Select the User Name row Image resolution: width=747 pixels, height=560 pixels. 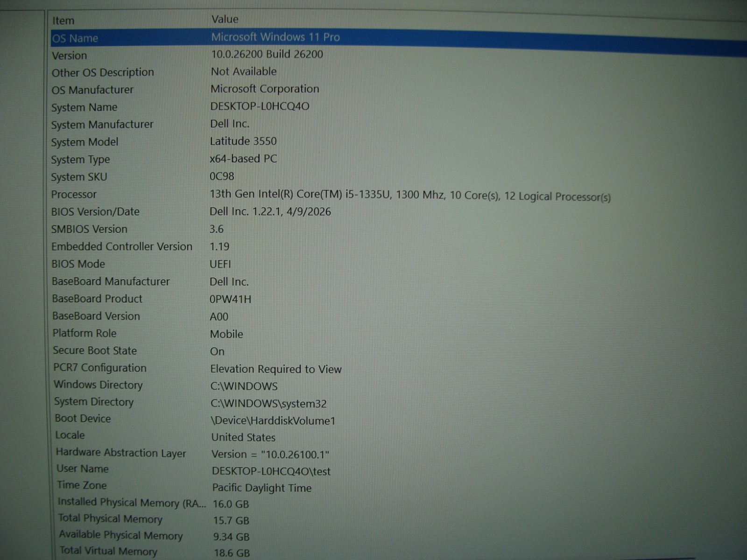coord(83,469)
